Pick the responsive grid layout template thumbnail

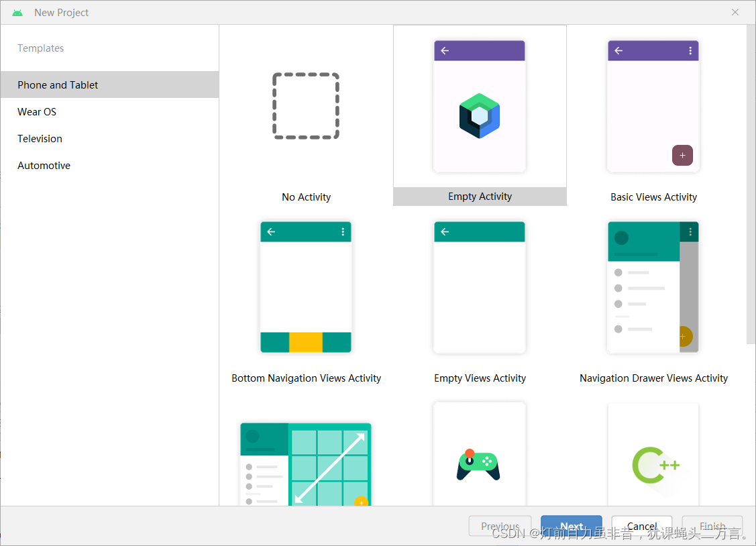point(306,464)
